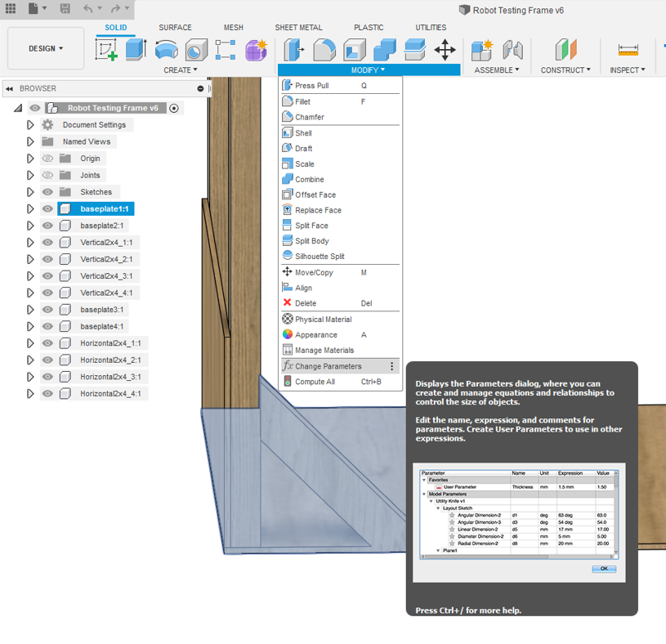
Task: Activate the Robot Testing Frame v6 radio button
Action: point(174,109)
